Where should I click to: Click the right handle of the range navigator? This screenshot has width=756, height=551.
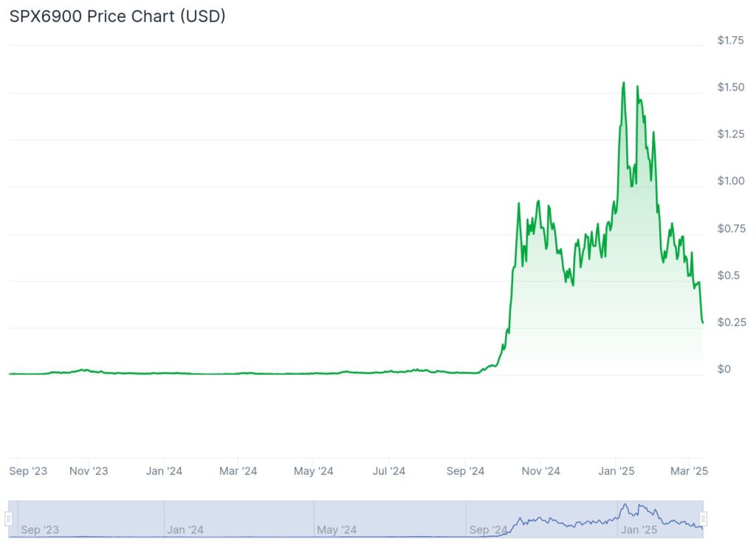click(704, 519)
